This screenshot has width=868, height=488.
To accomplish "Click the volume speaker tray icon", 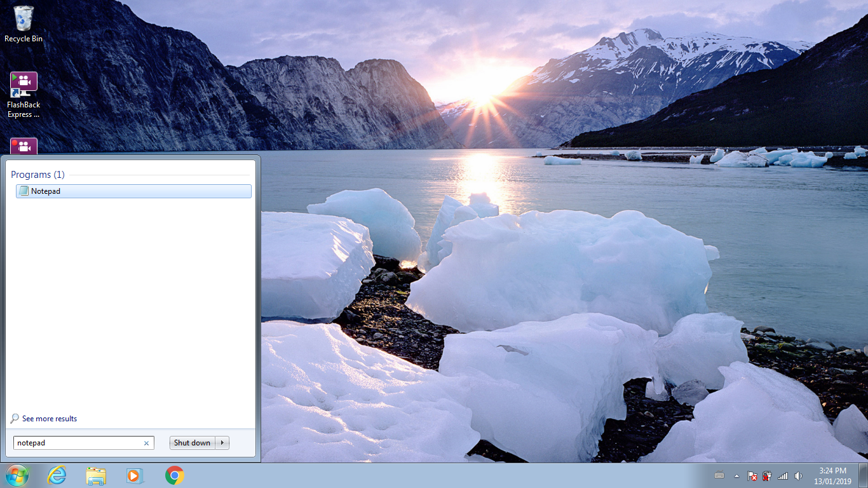I will point(798,475).
